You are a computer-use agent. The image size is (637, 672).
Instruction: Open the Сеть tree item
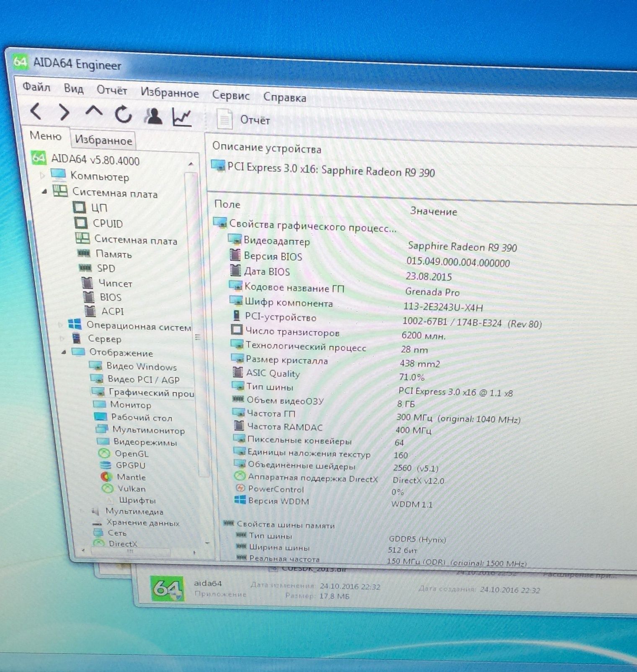[x=110, y=533]
